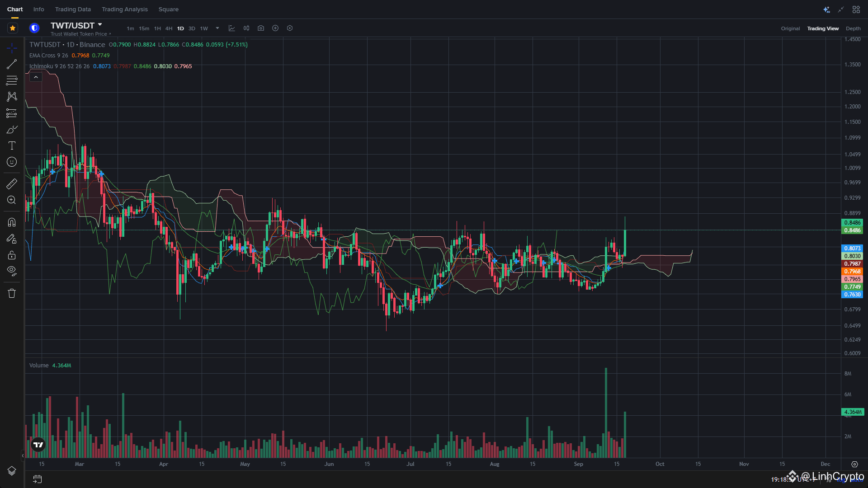Select the crosshair cursor tool
The image size is (868, 488).
pyautogui.click(x=12, y=47)
